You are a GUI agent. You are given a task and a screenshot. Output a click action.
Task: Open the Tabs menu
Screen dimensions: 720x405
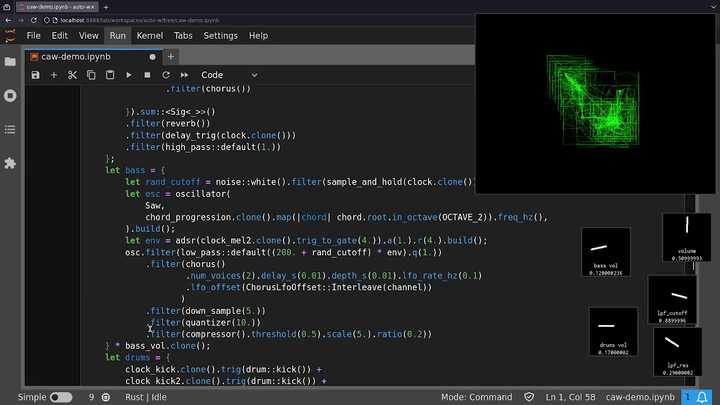coord(183,36)
